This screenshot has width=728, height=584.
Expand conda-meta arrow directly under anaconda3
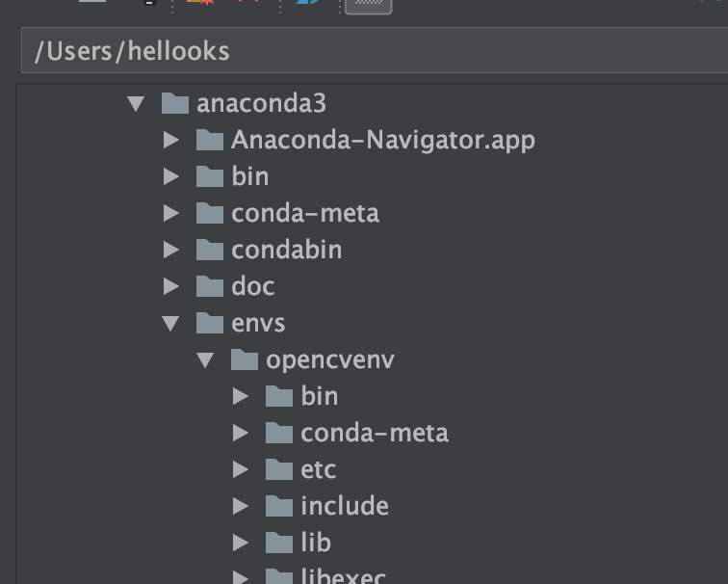[170, 213]
